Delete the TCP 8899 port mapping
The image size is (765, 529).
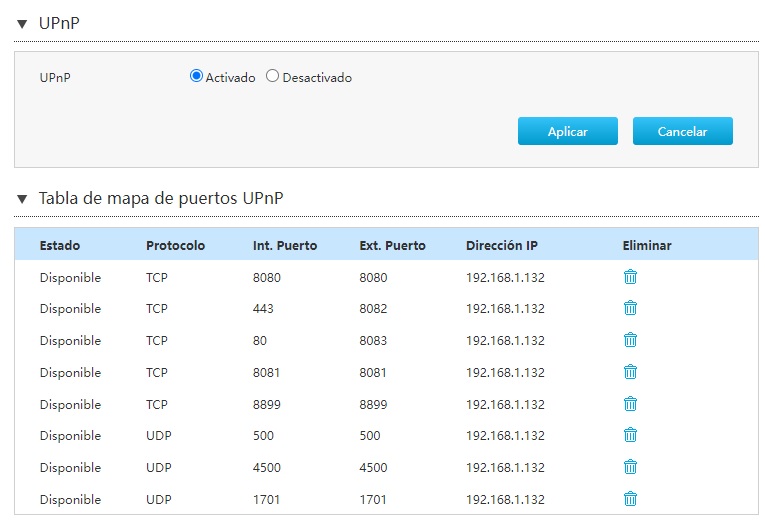tap(630, 404)
